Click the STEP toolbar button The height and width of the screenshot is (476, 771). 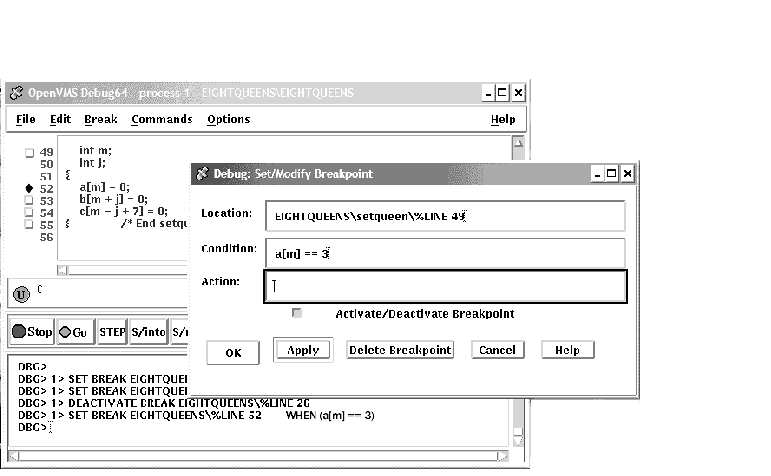111,332
